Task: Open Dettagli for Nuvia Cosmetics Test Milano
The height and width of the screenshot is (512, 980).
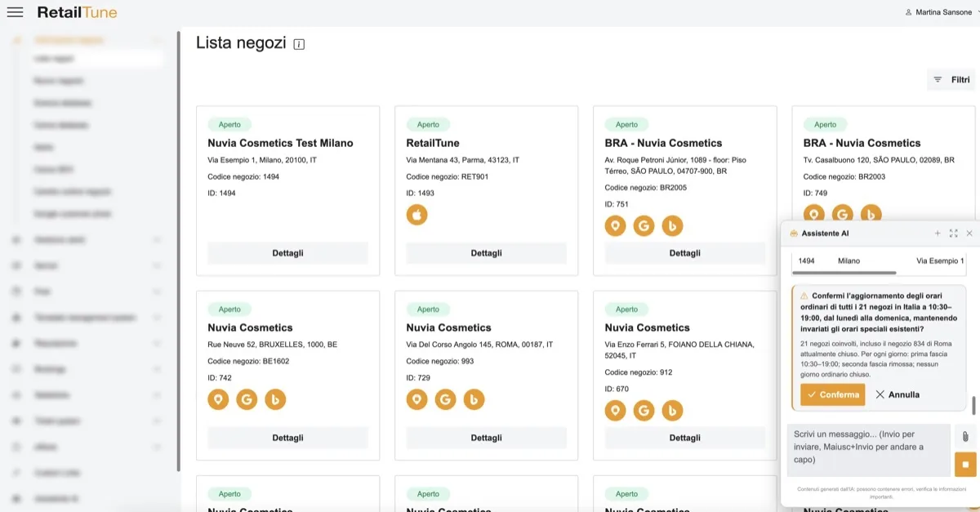Action: 287,253
